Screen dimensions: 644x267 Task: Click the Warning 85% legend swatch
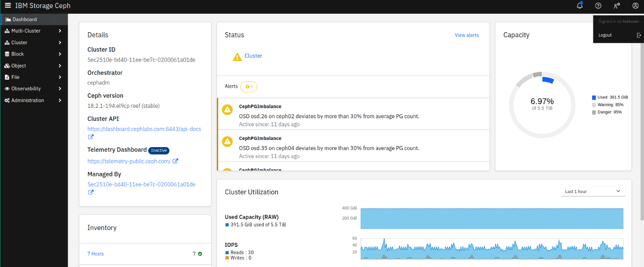(x=594, y=105)
